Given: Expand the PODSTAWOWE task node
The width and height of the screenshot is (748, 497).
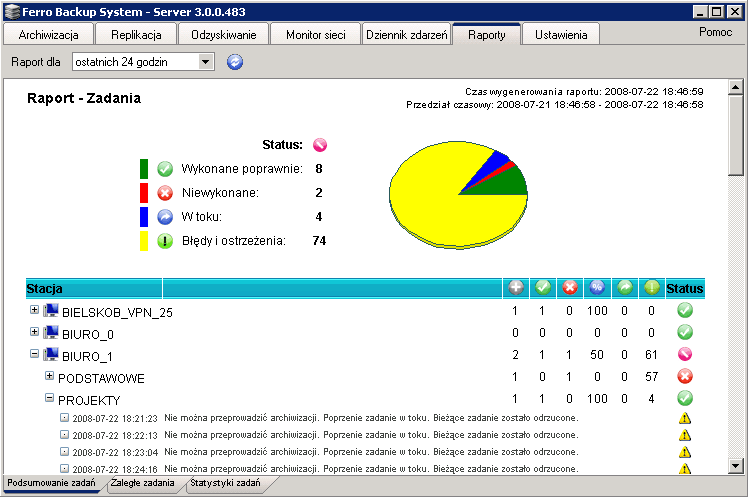Looking at the screenshot, I should [x=49, y=377].
